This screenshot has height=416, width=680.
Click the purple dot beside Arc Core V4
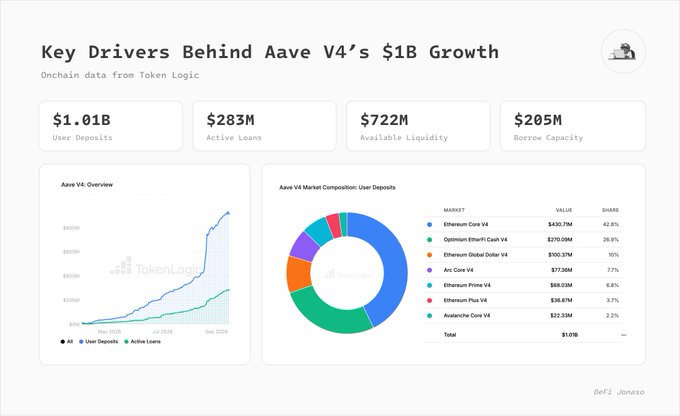(429, 270)
